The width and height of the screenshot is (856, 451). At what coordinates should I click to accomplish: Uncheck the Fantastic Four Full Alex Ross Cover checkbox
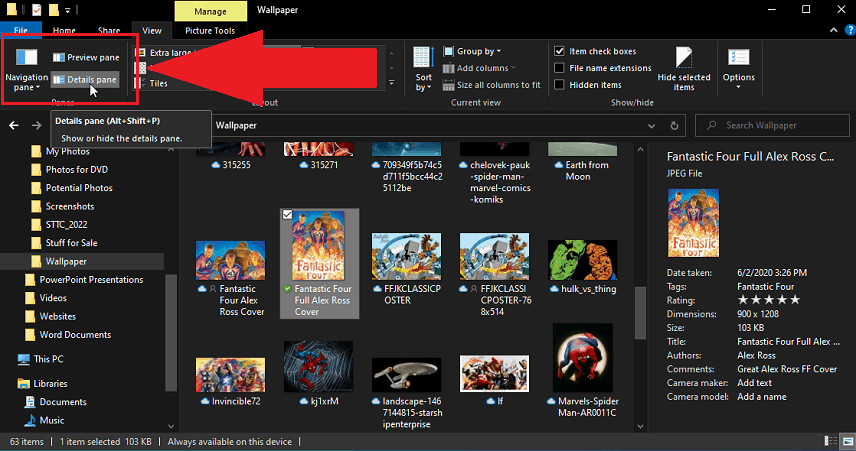[x=287, y=215]
